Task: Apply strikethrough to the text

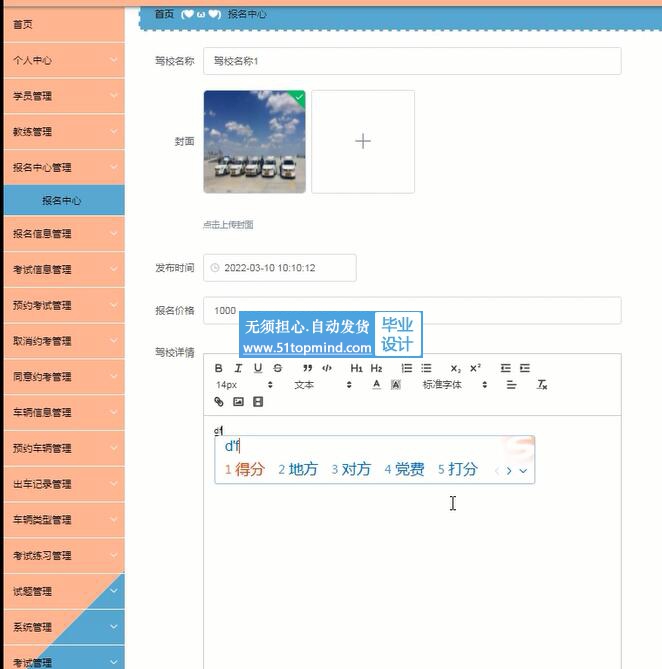Action: 278,368
